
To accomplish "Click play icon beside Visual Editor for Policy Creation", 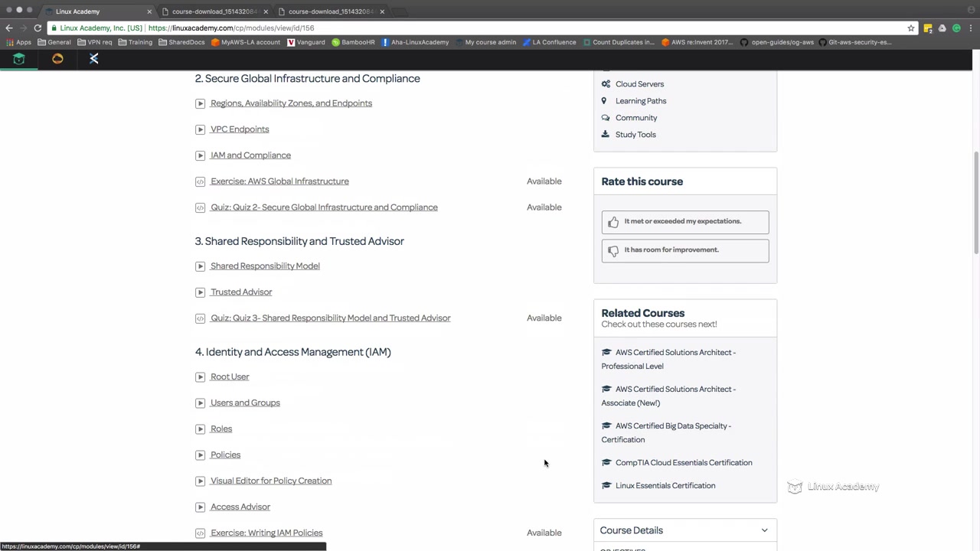I will (x=200, y=481).
